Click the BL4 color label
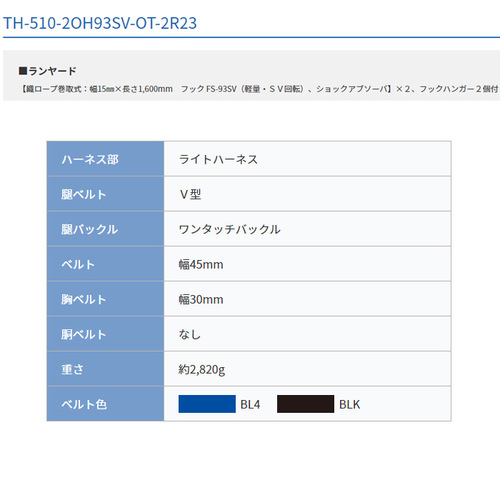This screenshot has width=500, height=500. (250, 405)
